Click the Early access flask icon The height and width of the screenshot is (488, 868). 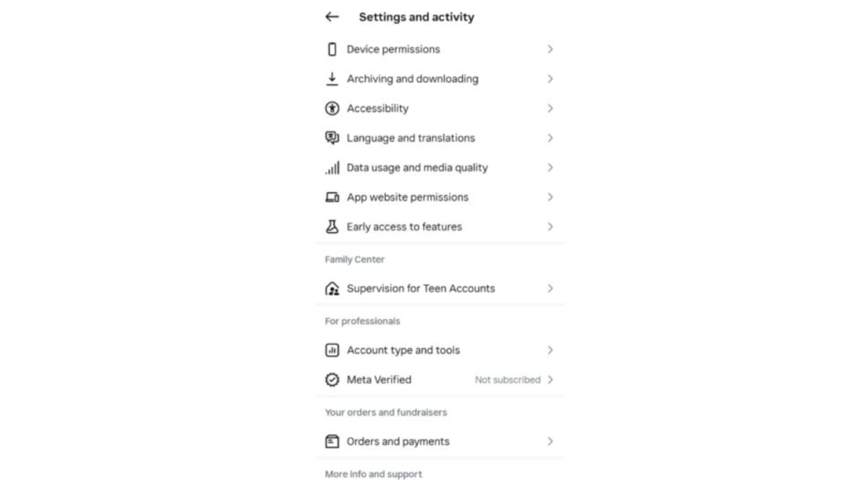[332, 227]
